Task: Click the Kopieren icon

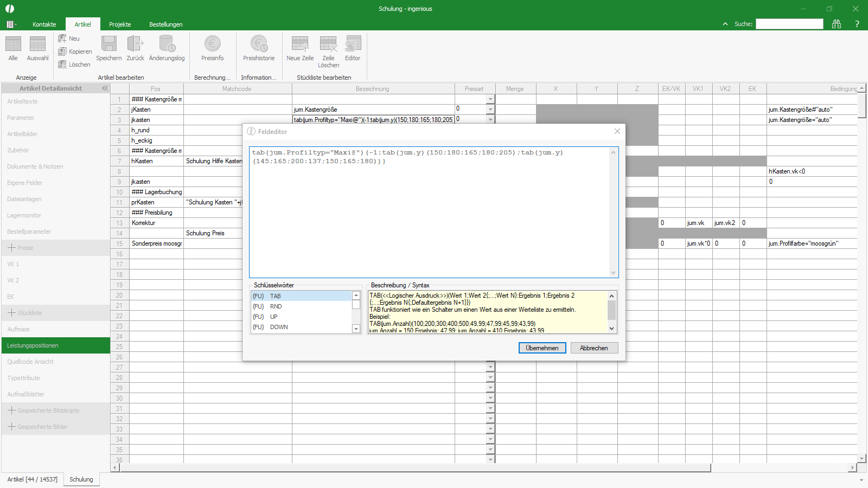Action: point(62,52)
